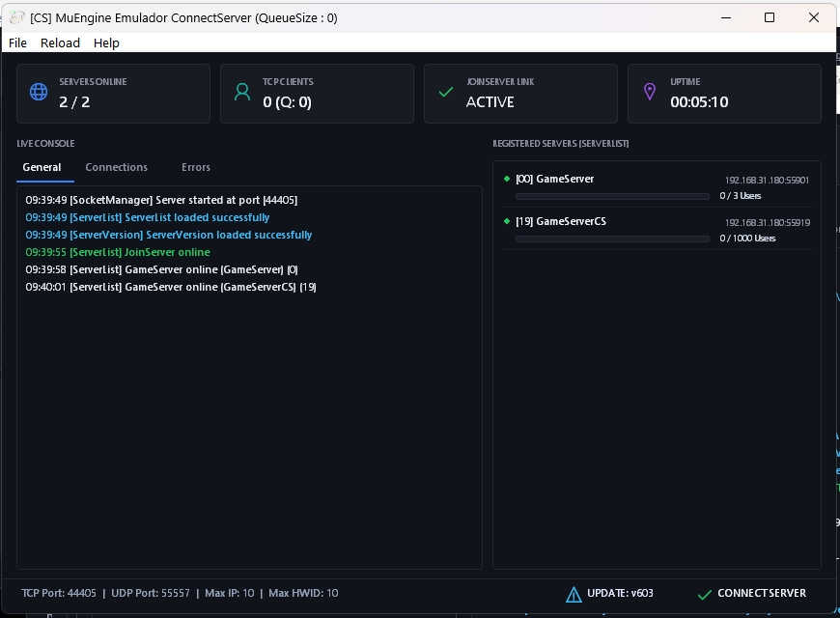Minimize the ConnectServer window
This screenshot has height=618, width=840.
click(726, 17)
